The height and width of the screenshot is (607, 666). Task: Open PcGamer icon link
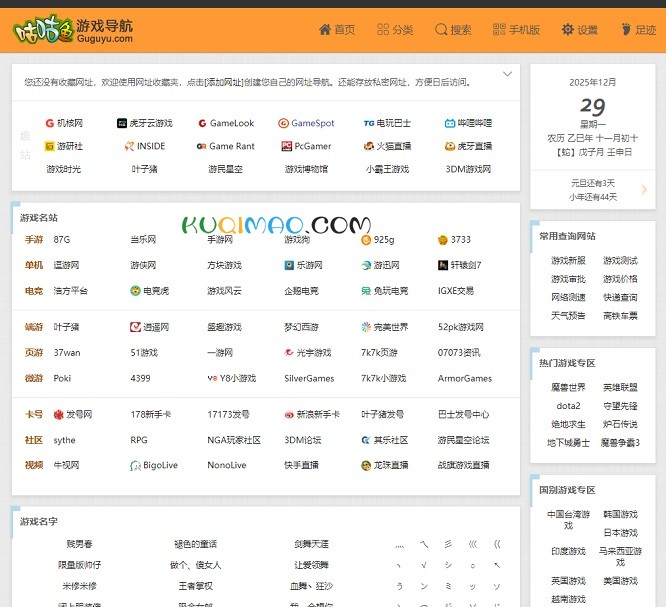click(306, 146)
